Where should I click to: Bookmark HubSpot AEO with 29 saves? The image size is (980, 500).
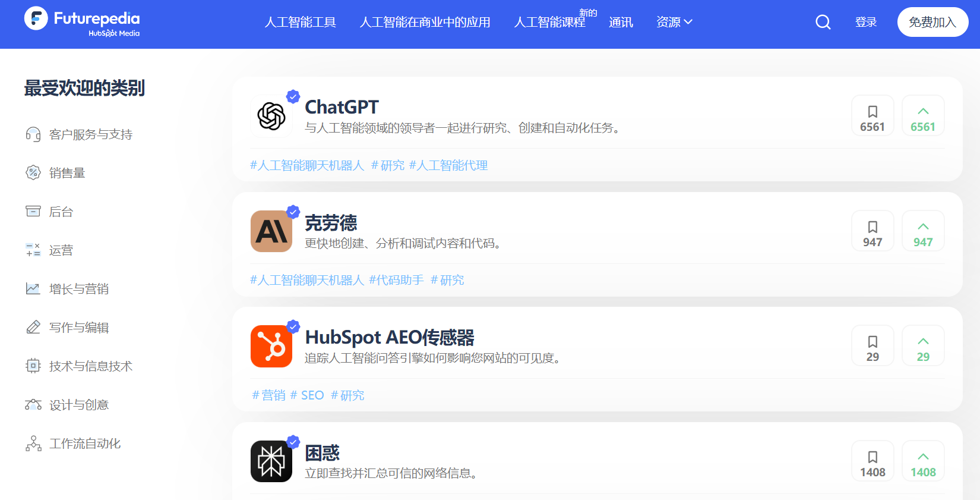(x=872, y=346)
